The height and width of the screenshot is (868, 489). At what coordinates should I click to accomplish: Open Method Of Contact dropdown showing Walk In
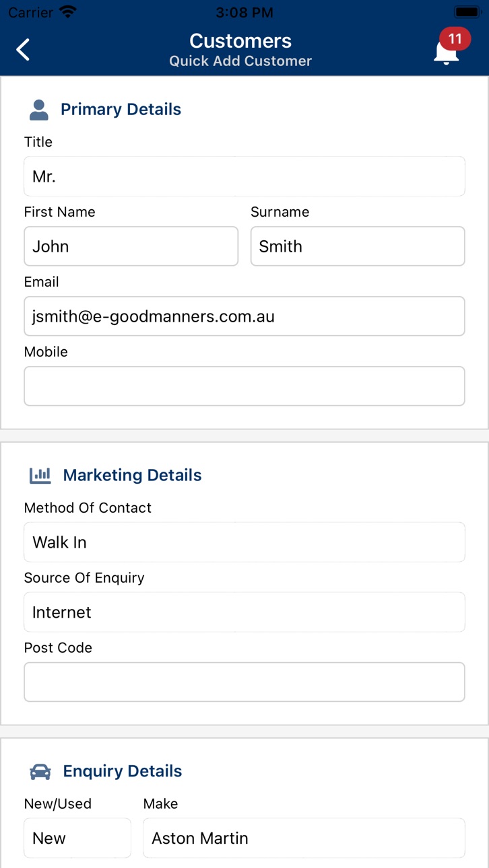pyautogui.click(x=244, y=542)
